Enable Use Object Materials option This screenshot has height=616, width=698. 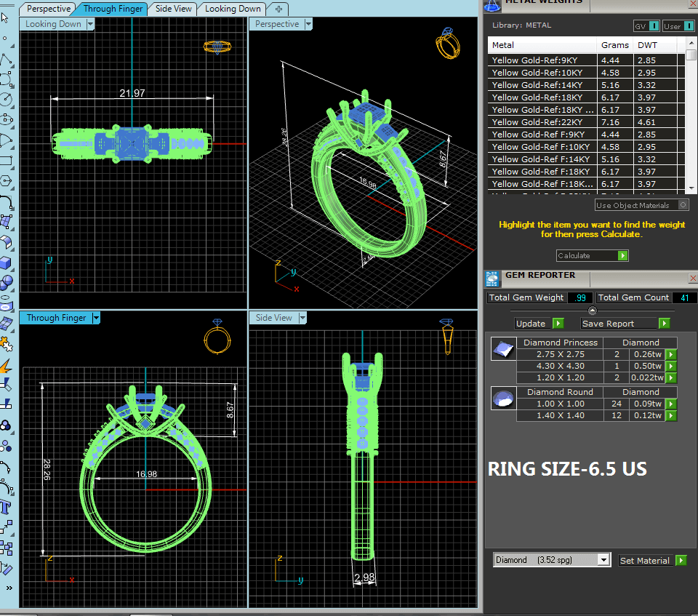683,206
